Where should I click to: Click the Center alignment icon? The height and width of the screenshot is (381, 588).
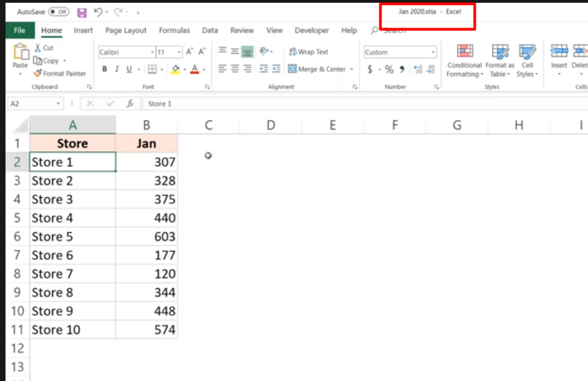235,69
